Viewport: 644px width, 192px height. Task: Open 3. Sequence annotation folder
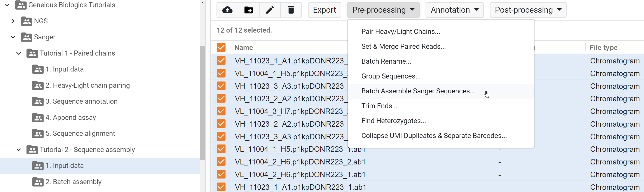pos(81,101)
